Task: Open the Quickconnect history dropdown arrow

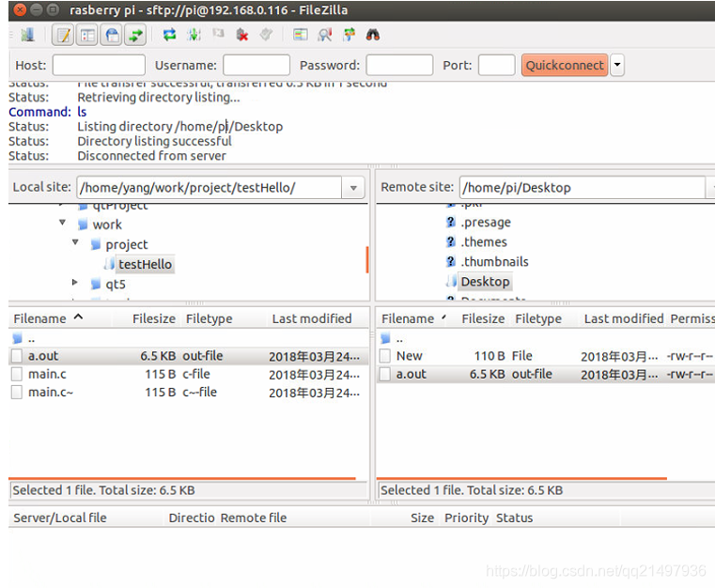Action: pos(617,65)
